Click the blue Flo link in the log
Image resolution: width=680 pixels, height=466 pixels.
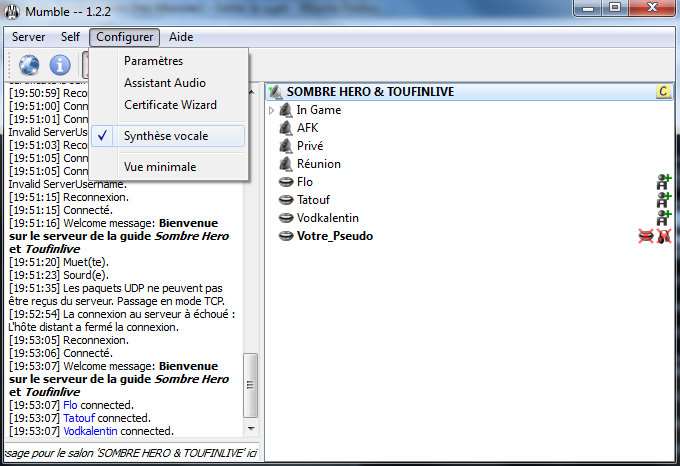70,405
